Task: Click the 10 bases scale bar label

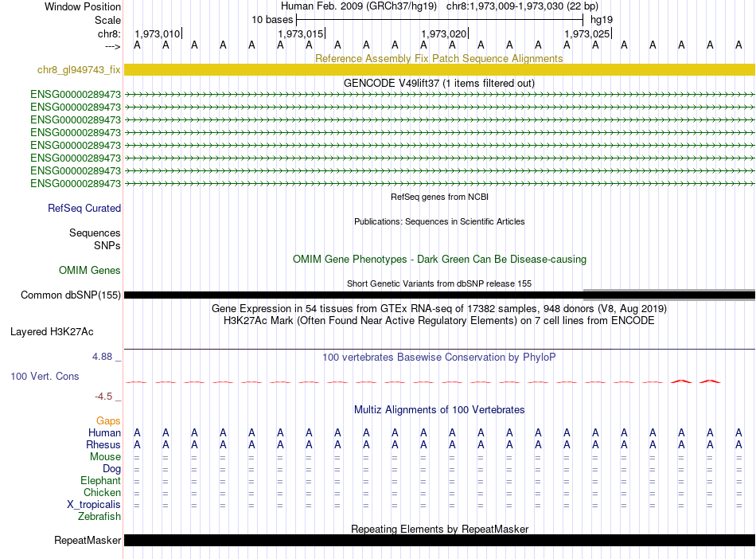Action: click(272, 20)
